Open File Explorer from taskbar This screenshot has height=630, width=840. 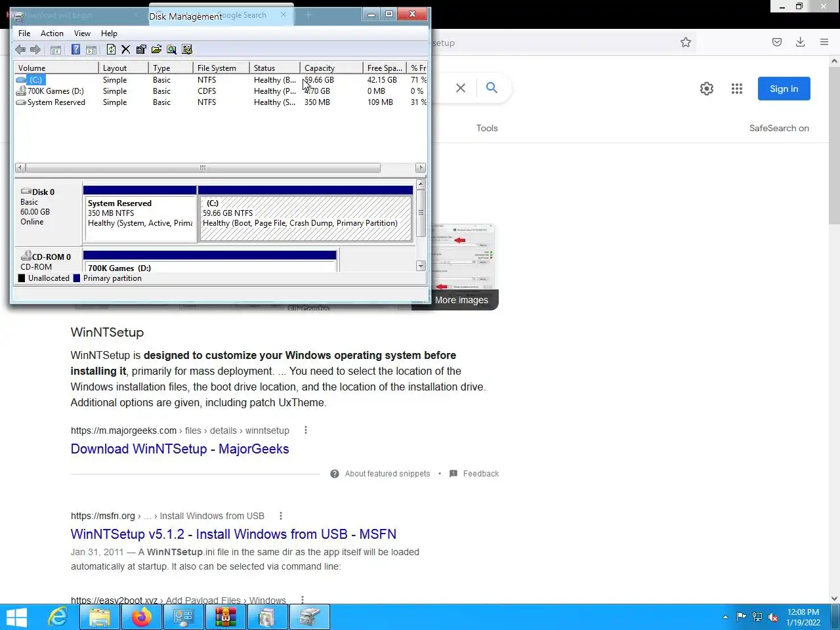100,618
